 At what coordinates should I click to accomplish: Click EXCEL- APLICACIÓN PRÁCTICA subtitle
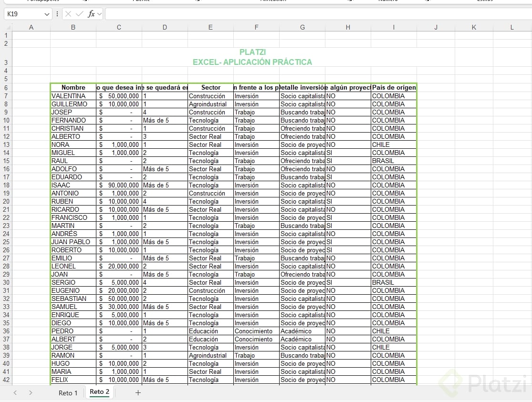[x=252, y=62]
